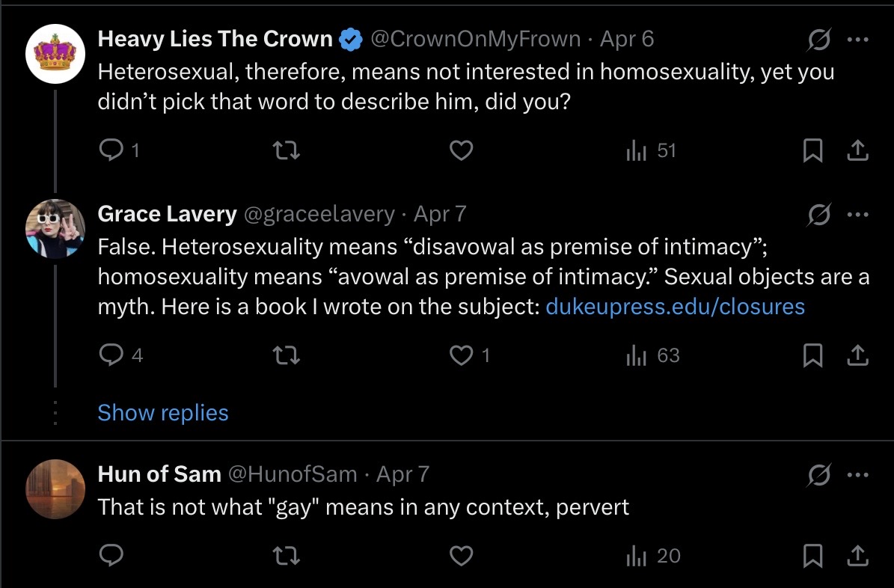
Task: Open the dukeupress.edu/closures link
Action: (x=675, y=307)
